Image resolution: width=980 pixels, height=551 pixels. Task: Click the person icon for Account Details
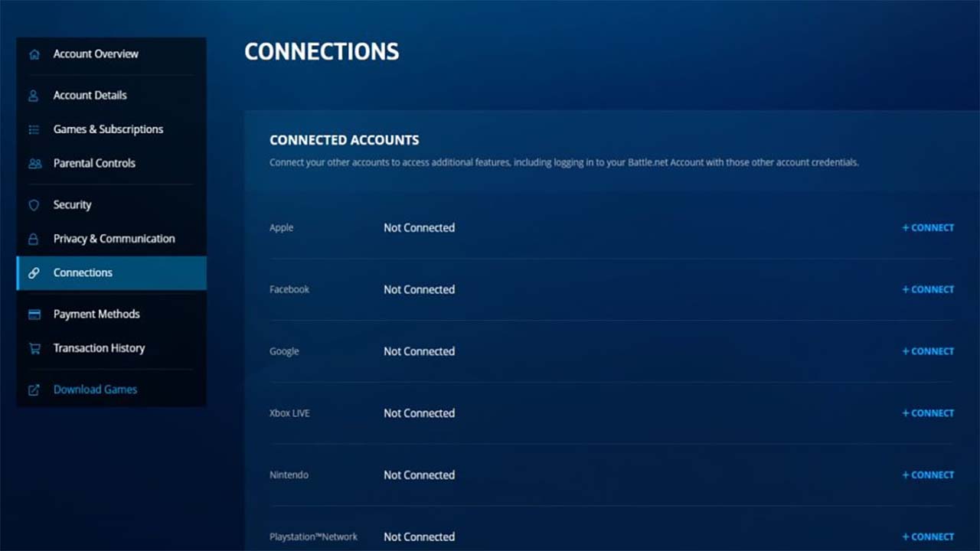point(34,96)
